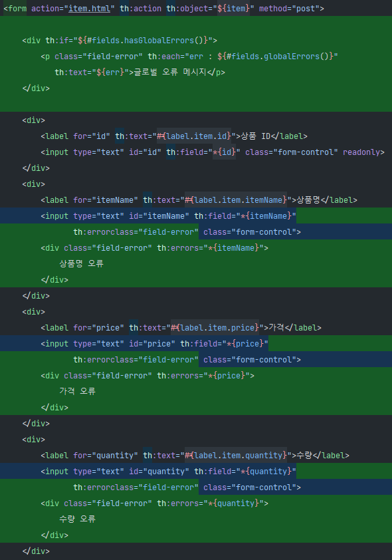
Task: Click the th:object="${item}" attribute
Action: (x=210, y=8)
